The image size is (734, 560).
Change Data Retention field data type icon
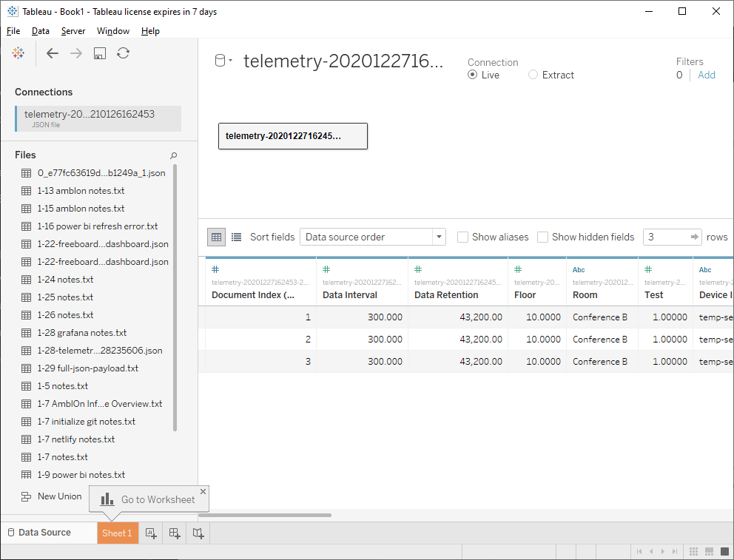point(418,269)
